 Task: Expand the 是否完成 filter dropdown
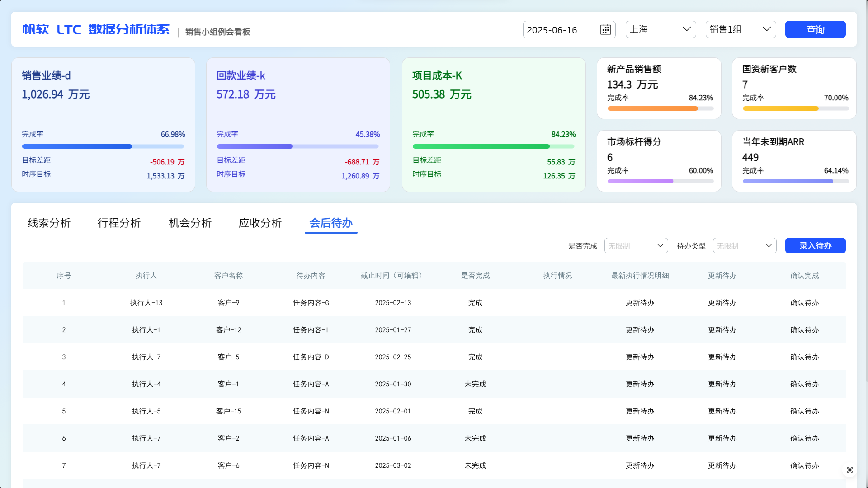(636, 246)
